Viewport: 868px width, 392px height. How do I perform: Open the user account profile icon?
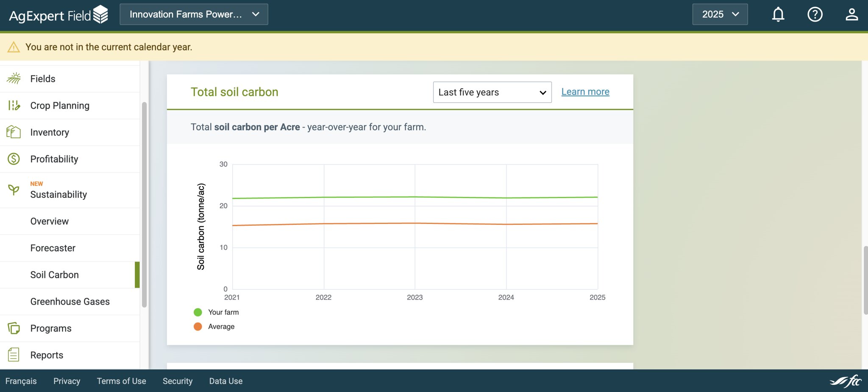pyautogui.click(x=851, y=14)
